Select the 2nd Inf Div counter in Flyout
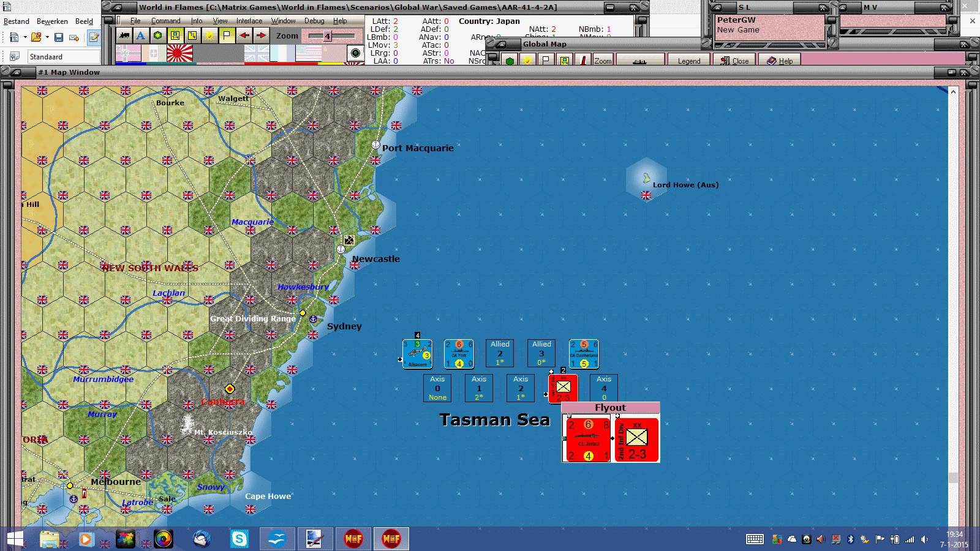980x551 pixels. click(x=636, y=440)
